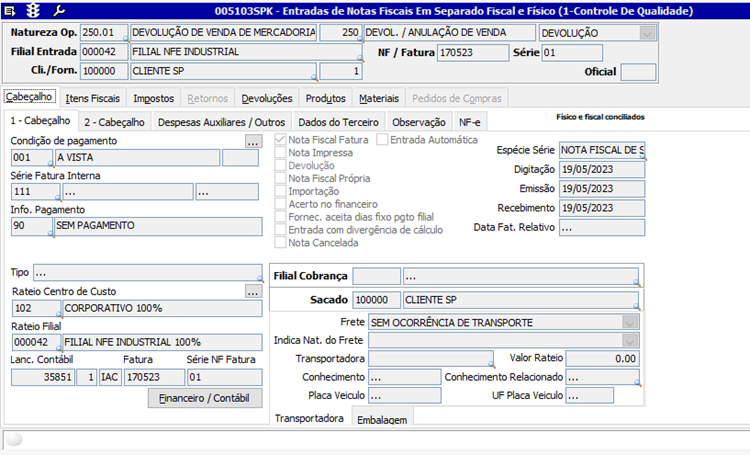The image size is (750, 455).
Task: Open the Impostos tab
Action: [x=154, y=99]
